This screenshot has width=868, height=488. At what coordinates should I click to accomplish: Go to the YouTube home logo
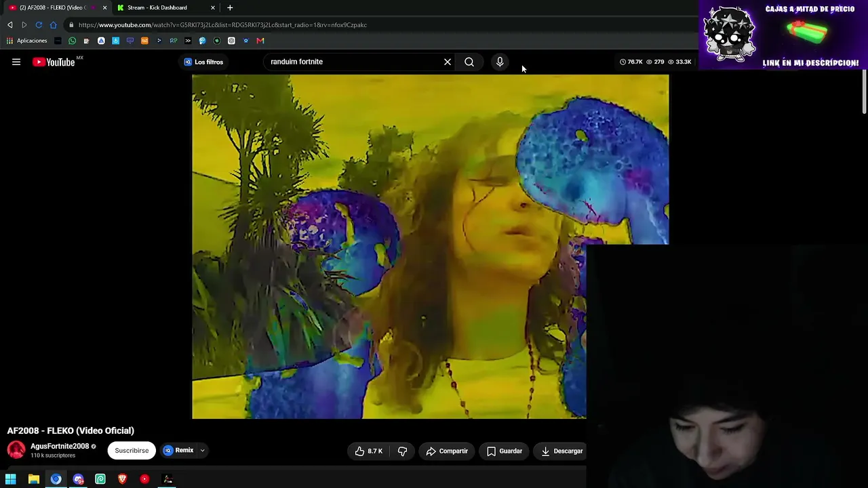click(54, 62)
